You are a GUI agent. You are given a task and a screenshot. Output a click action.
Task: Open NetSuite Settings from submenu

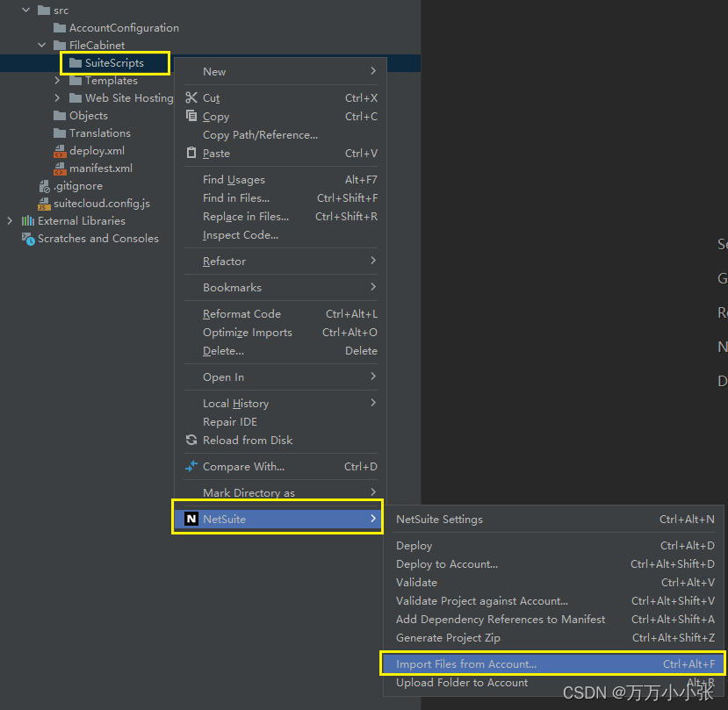point(552,519)
